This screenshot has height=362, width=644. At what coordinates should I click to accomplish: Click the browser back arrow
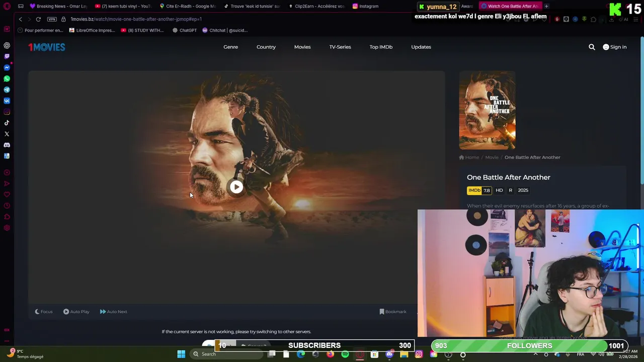[20, 19]
